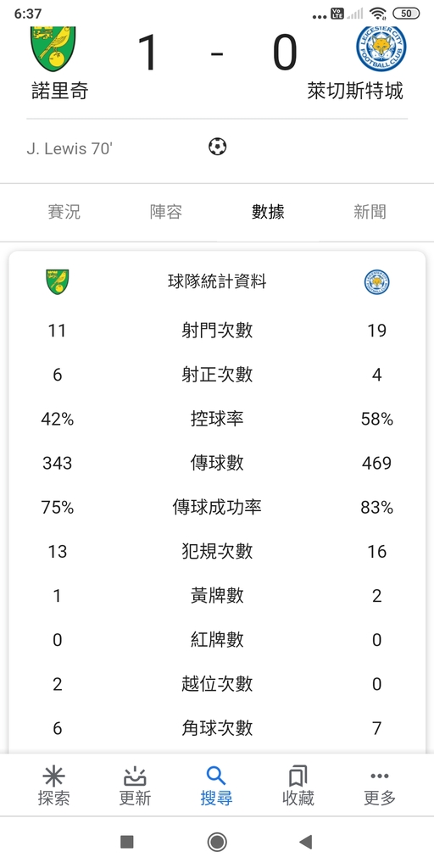Tap the Android back triangle button
The image size is (434, 868).
(305, 842)
